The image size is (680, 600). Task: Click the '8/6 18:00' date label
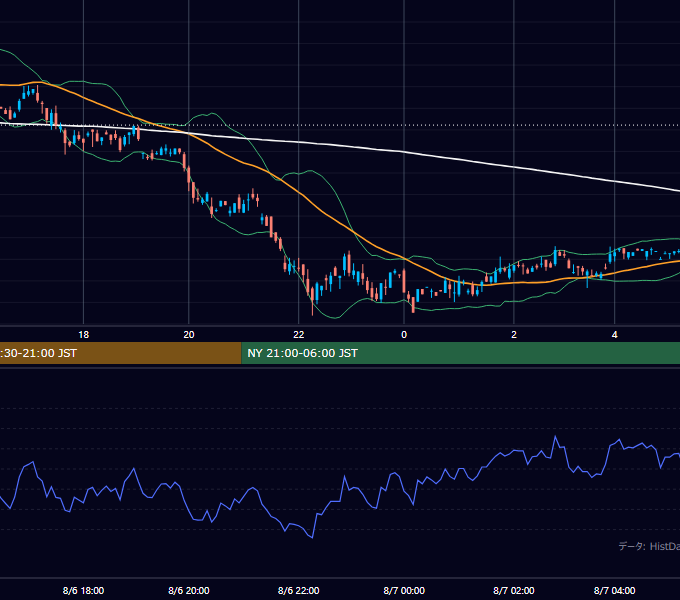click(83, 590)
